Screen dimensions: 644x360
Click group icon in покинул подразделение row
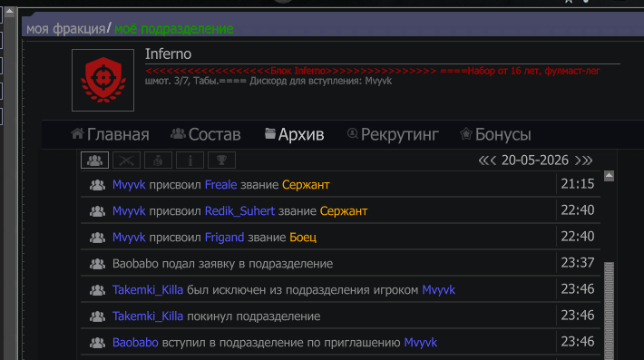[x=97, y=316]
